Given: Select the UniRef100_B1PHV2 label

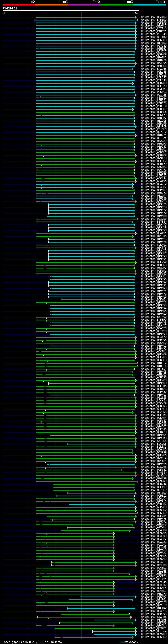Looking at the screenshot, I should 154,348.
